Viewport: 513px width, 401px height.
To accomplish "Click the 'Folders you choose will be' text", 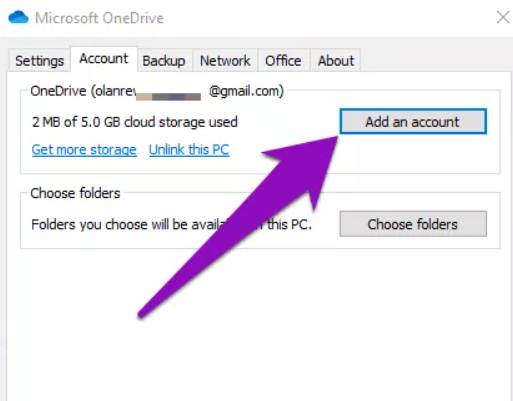I will 110,224.
